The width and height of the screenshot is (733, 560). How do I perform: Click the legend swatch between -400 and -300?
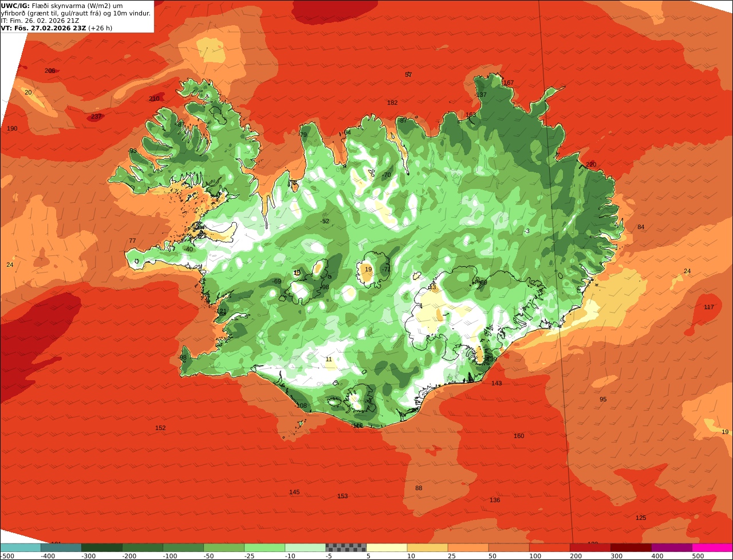point(61,547)
